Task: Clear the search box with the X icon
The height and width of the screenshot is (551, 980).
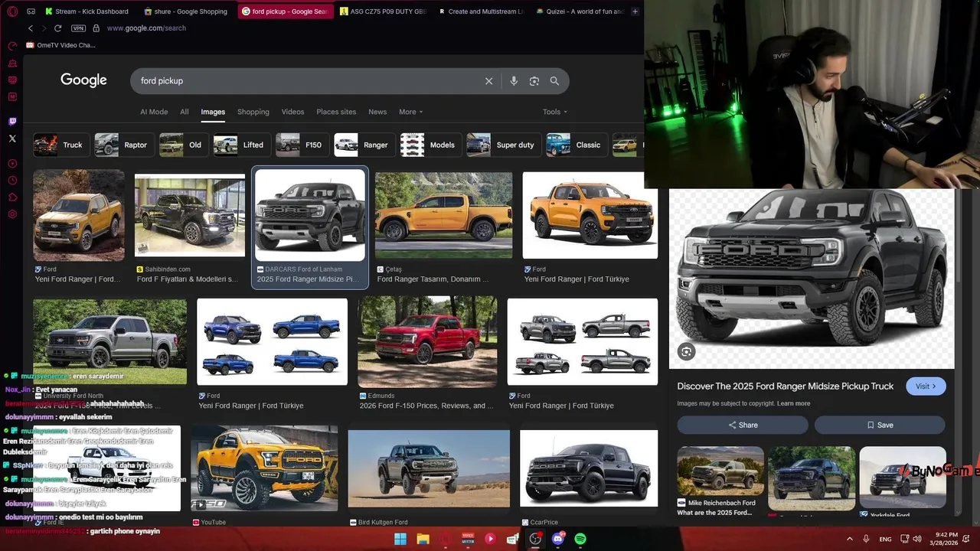Action: (x=488, y=81)
